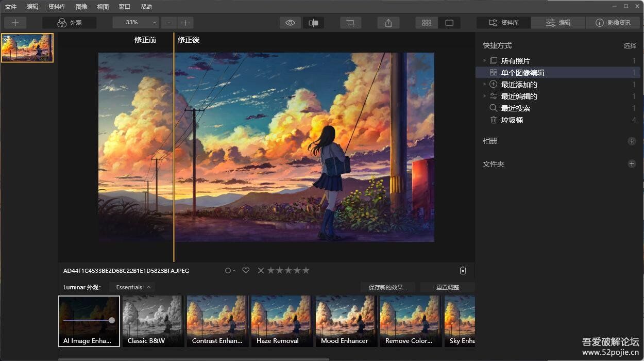
Task: Toggle the eye quick preview button
Action: (x=291, y=23)
